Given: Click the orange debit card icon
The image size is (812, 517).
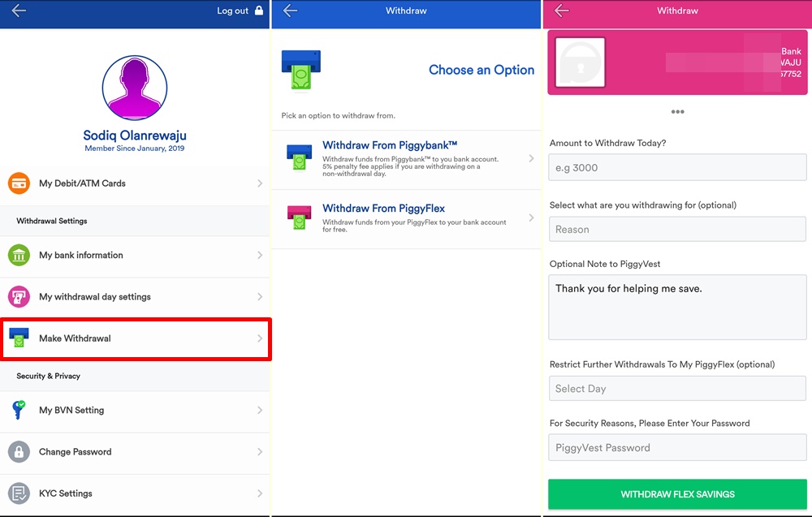Looking at the screenshot, I should pyautogui.click(x=19, y=183).
